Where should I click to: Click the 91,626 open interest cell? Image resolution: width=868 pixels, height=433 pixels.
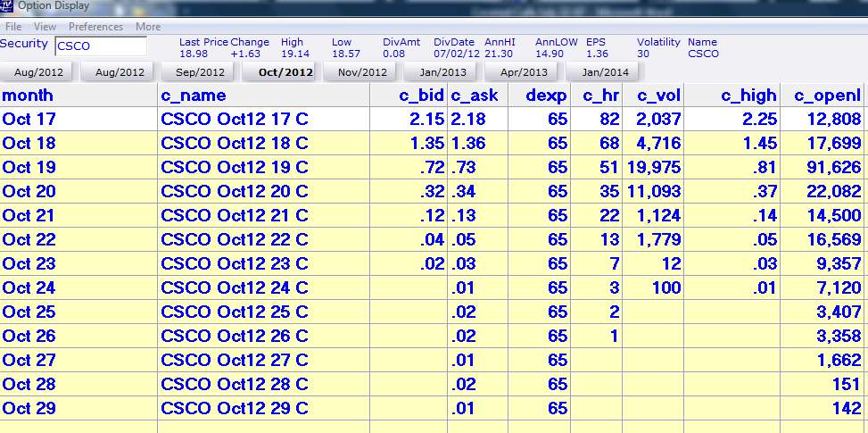(822, 167)
